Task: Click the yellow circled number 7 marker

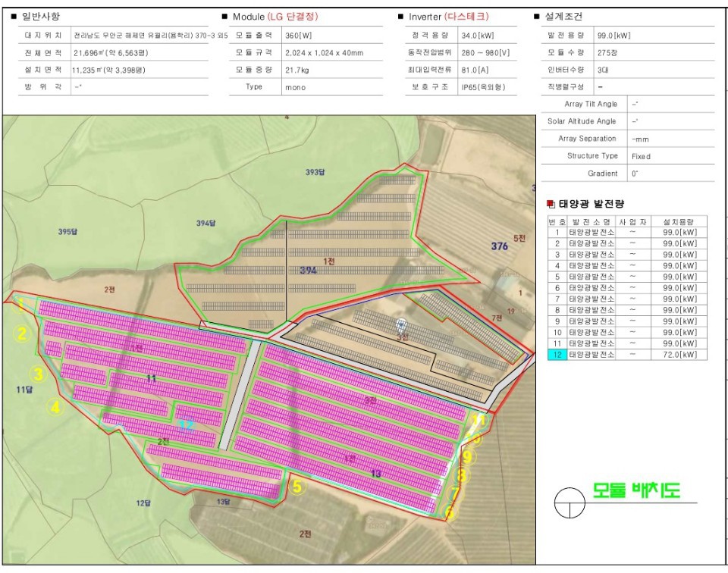Action: [454, 493]
